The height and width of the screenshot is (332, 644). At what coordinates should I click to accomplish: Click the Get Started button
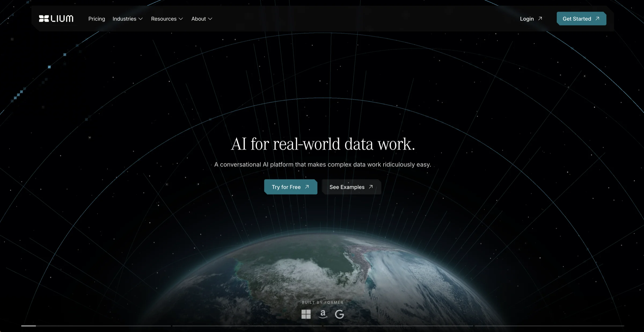tap(581, 18)
